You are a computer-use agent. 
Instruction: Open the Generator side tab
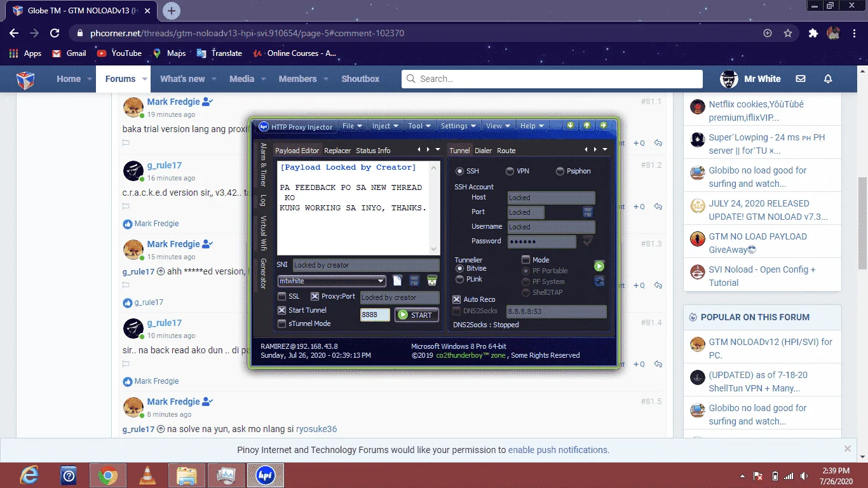tap(263, 274)
